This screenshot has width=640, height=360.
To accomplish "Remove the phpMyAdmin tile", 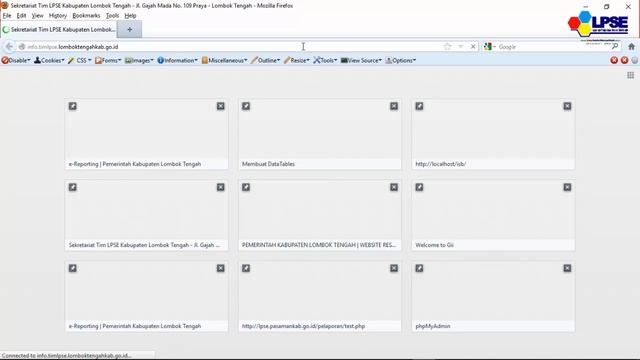I will click(567, 268).
